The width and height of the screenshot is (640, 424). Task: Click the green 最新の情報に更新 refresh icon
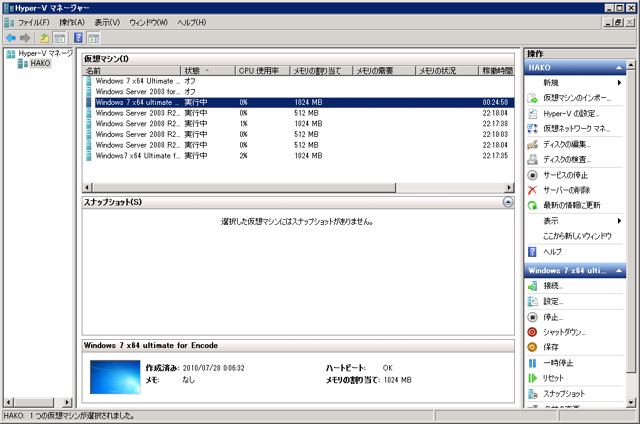pos(532,205)
